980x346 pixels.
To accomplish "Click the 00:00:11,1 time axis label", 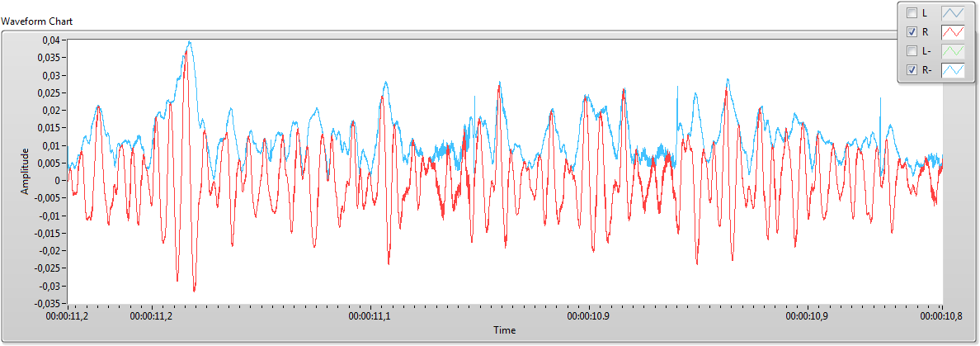I will click(x=370, y=316).
